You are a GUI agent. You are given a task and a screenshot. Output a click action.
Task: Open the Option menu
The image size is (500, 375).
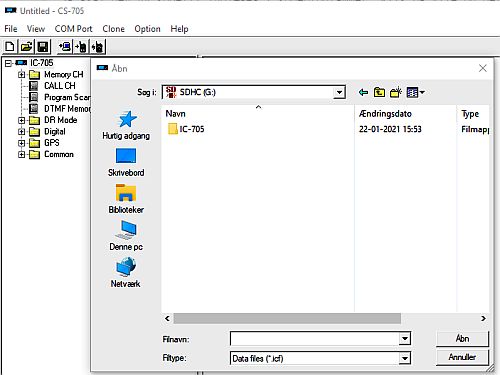tap(147, 29)
